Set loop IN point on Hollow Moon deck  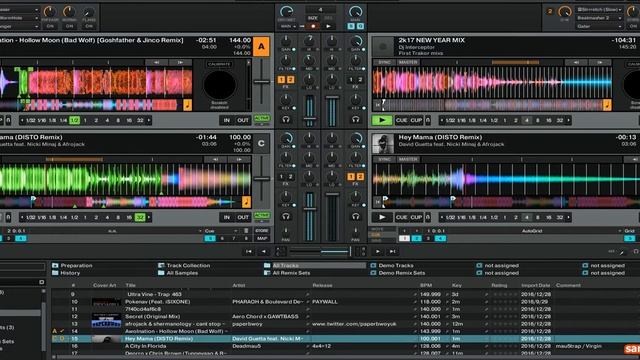click(x=227, y=120)
